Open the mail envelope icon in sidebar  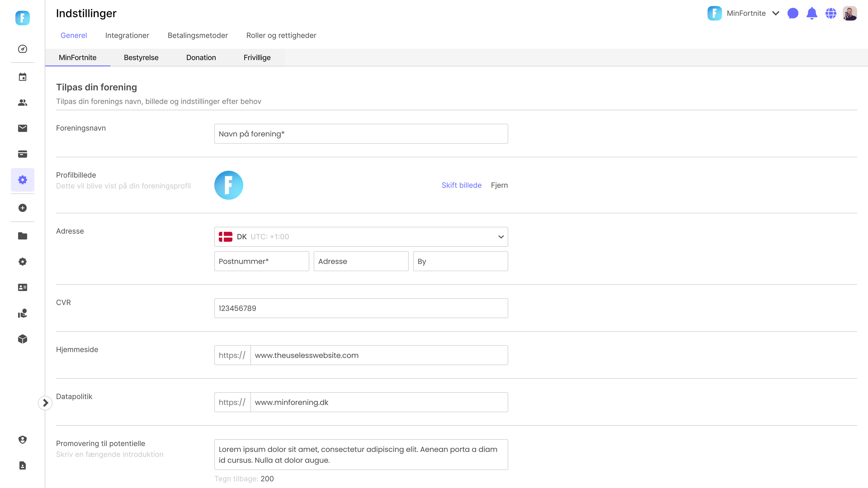click(x=23, y=128)
